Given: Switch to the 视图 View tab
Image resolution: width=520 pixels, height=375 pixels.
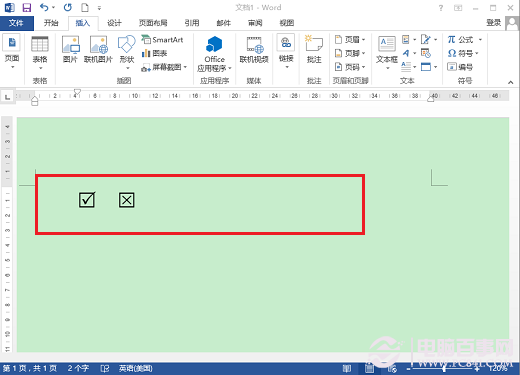Looking at the screenshot, I should point(287,23).
